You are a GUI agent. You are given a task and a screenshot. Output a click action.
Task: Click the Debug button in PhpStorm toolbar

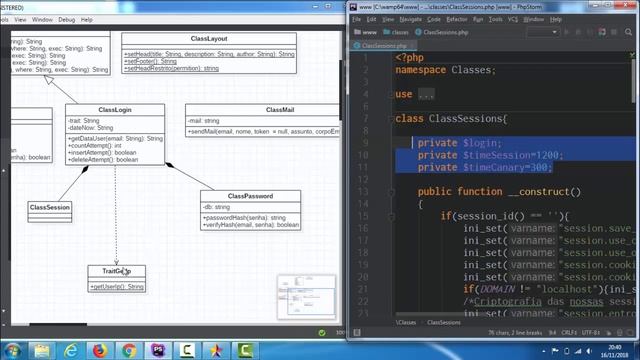(578, 32)
